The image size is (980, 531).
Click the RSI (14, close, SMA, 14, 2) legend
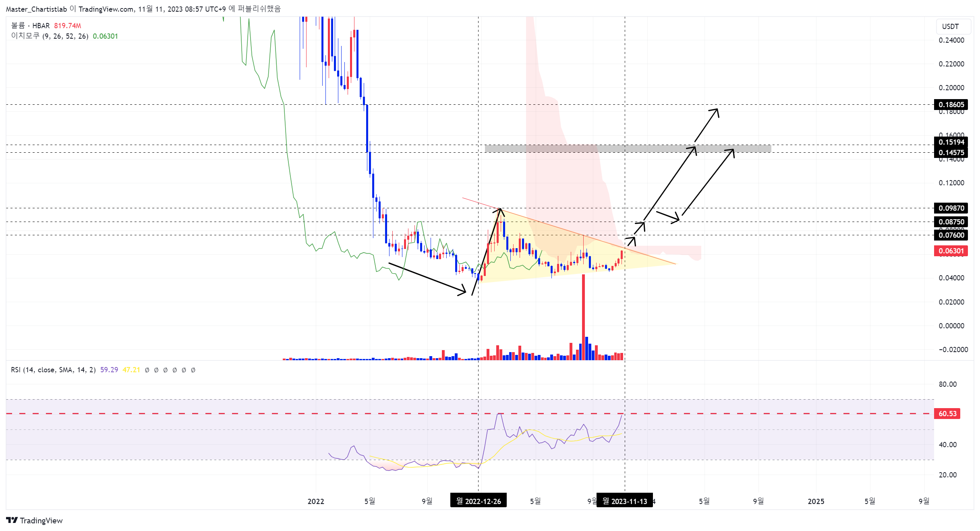53,369
